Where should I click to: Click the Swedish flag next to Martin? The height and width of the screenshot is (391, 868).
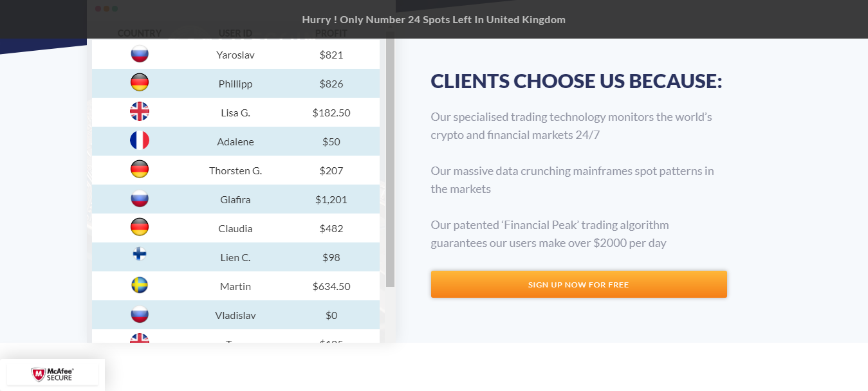pyautogui.click(x=140, y=285)
